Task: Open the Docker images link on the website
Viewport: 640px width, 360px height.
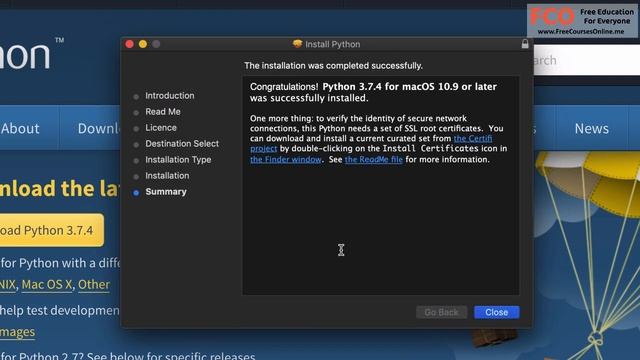Action: (x=17, y=332)
